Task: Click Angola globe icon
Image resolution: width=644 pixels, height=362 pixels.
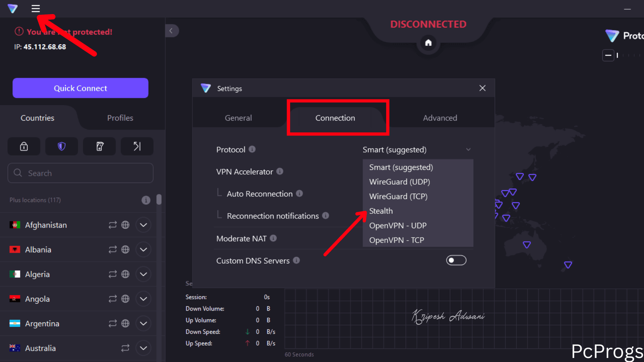Action: (x=126, y=298)
